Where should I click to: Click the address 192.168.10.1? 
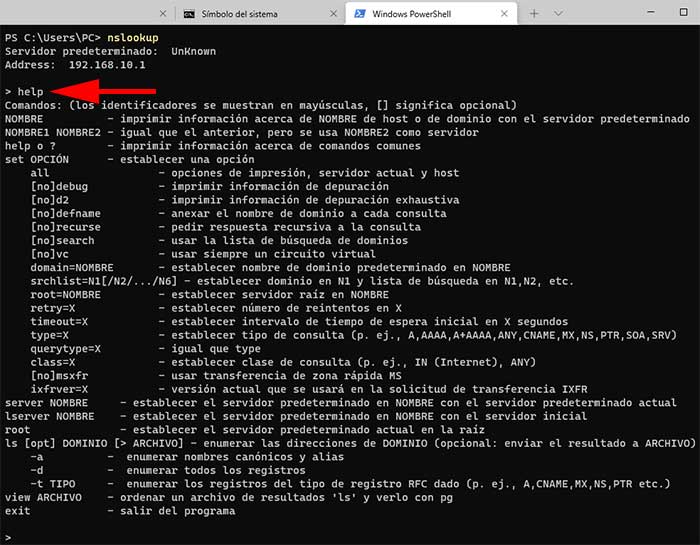107,64
